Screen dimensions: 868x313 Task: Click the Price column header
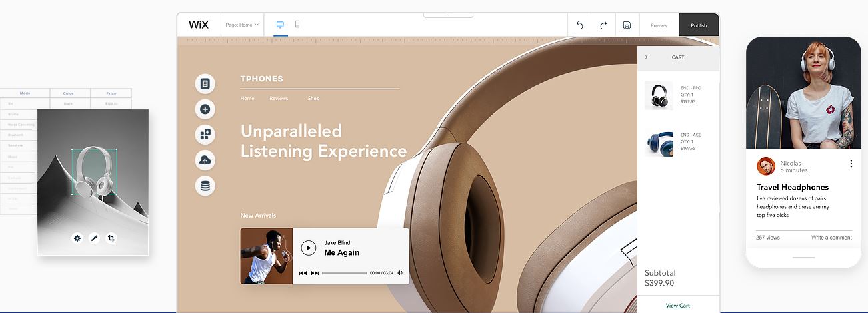coord(111,93)
